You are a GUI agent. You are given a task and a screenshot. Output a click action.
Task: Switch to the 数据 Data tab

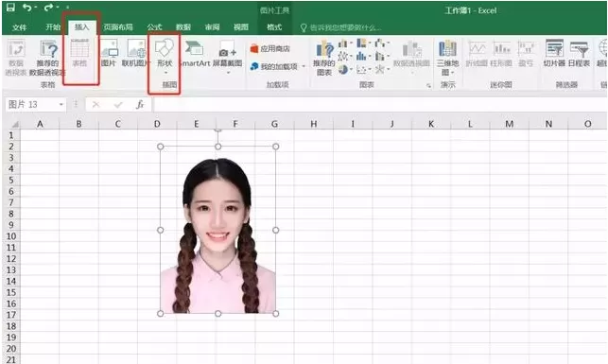point(183,27)
